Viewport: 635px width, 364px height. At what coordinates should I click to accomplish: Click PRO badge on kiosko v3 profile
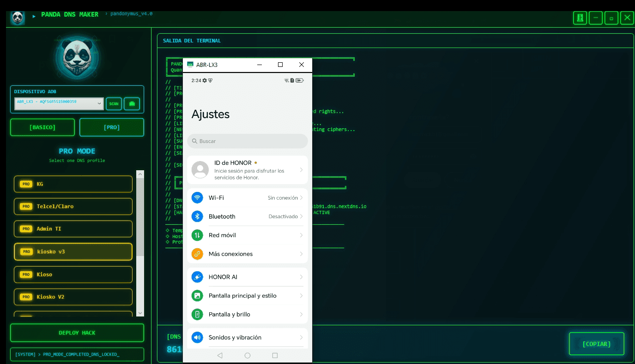(x=26, y=252)
